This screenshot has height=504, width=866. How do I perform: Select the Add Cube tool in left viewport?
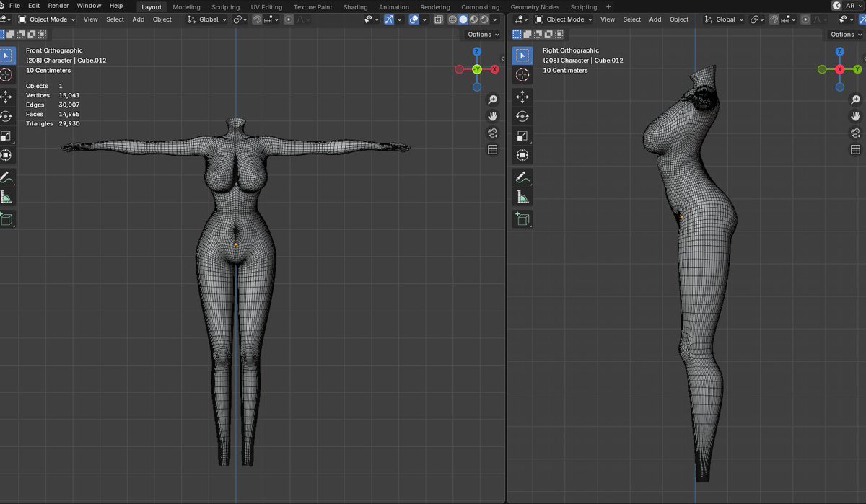point(6,219)
